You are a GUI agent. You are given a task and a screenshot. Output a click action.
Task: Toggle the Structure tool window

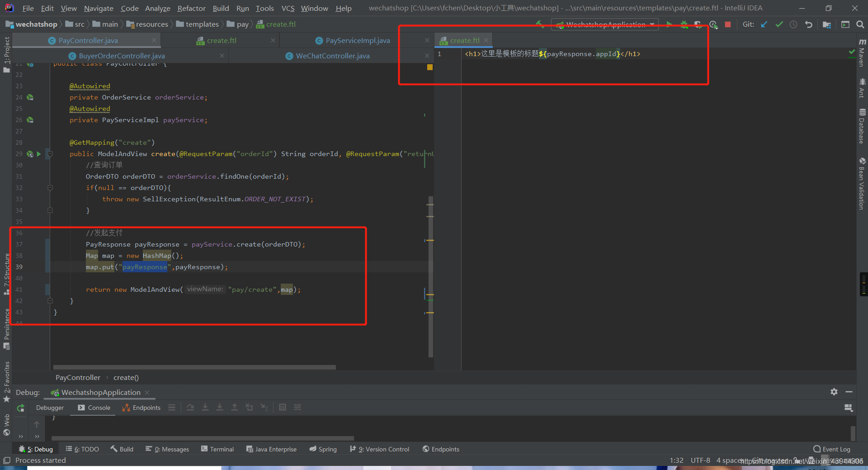tap(6, 274)
